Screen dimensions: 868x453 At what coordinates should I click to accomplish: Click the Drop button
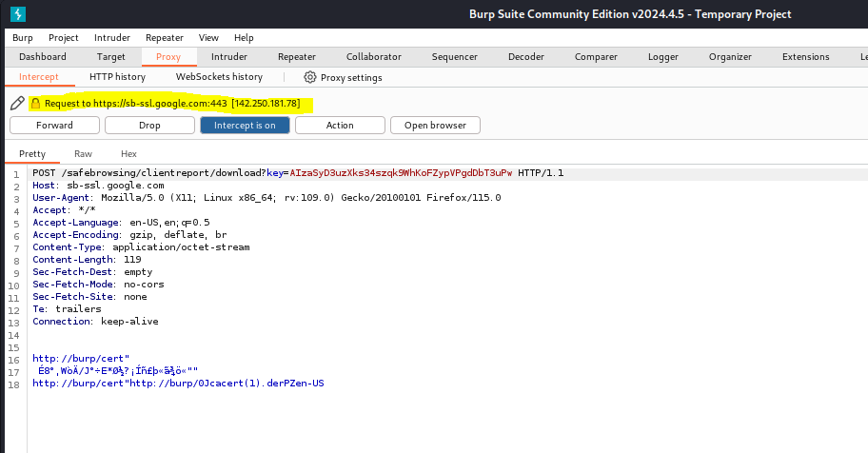(x=149, y=126)
